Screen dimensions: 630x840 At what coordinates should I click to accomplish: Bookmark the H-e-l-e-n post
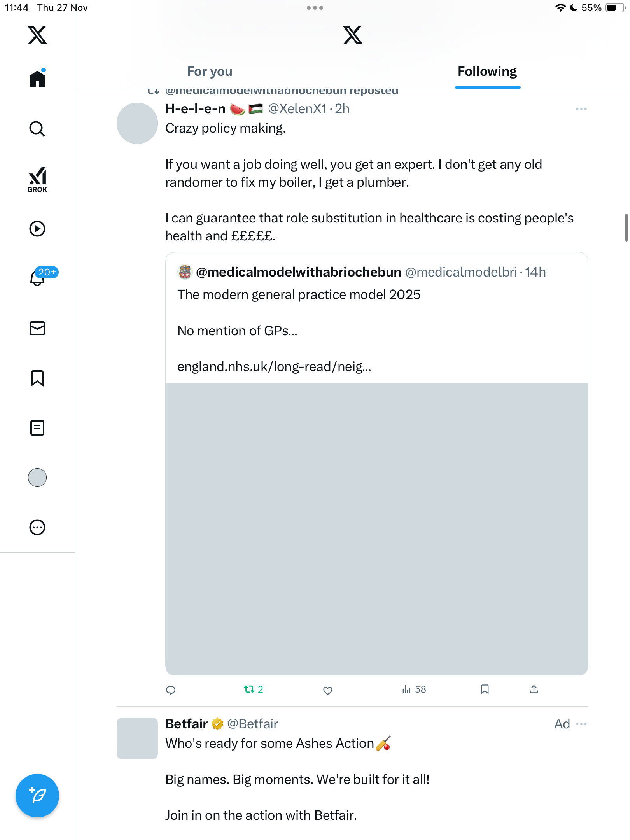(x=485, y=689)
